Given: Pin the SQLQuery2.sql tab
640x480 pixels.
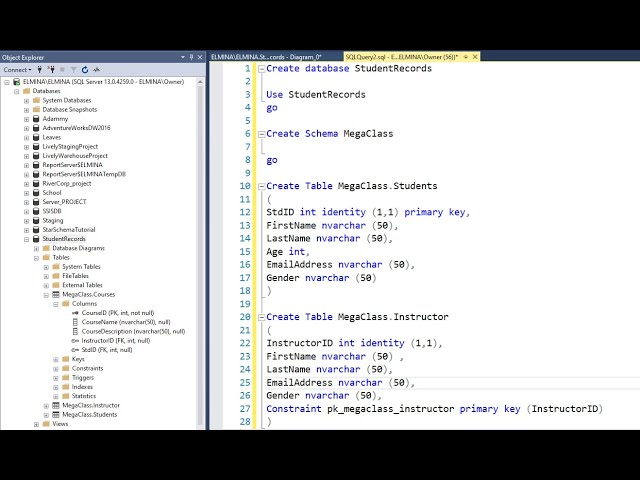Looking at the screenshot, I should [466, 57].
